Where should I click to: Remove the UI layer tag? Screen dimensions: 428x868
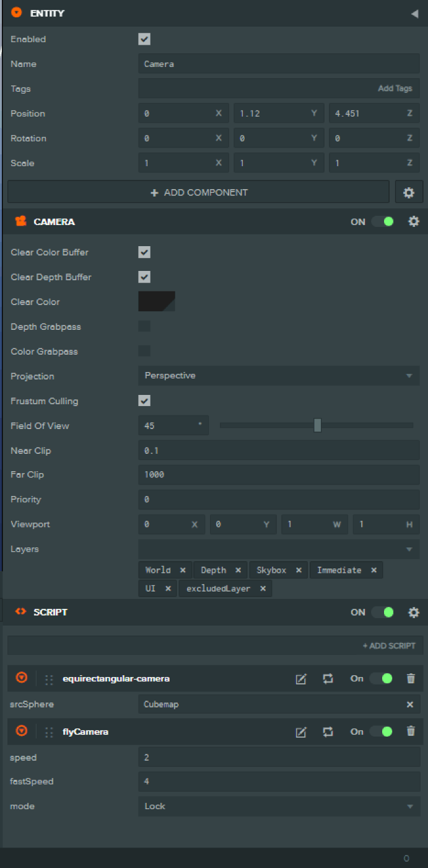(168, 589)
